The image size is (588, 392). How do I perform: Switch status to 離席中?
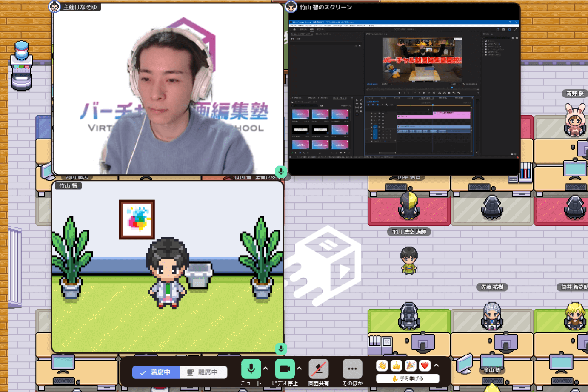pos(203,372)
